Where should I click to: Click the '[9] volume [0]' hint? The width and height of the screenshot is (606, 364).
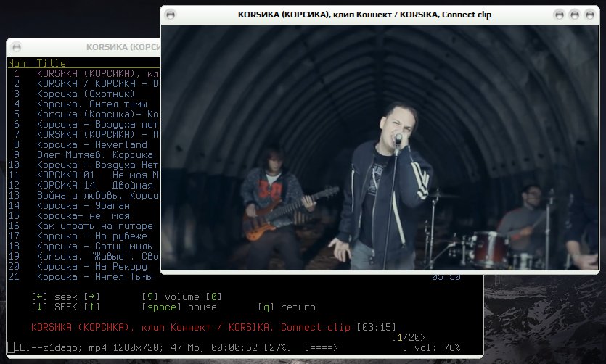(x=181, y=297)
